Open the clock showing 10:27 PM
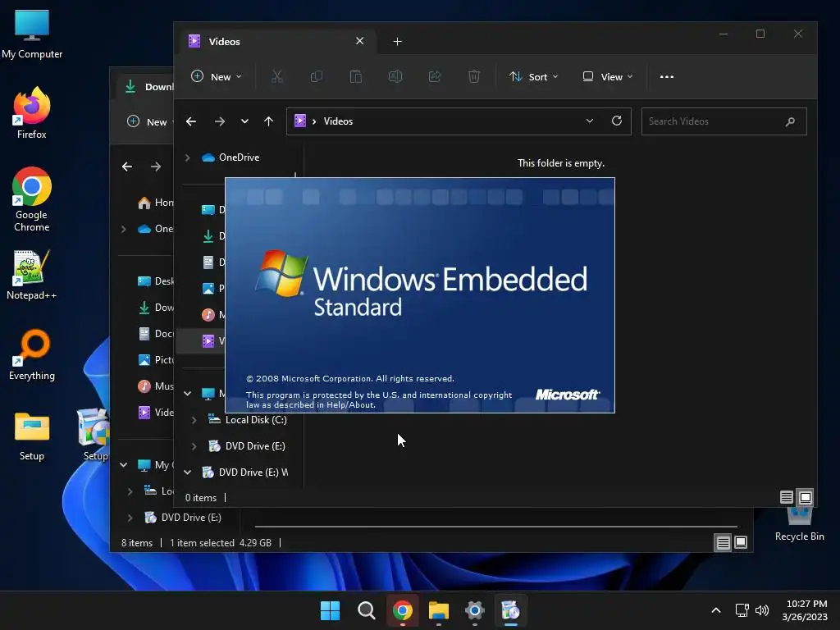This screenshot has height=630, width=840. point(805,610)
